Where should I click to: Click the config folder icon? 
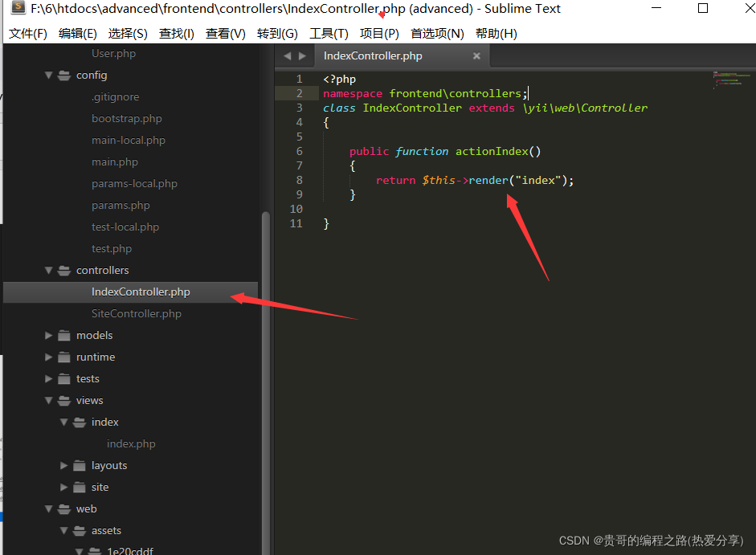pyautogui.click(x=64, y=75)
